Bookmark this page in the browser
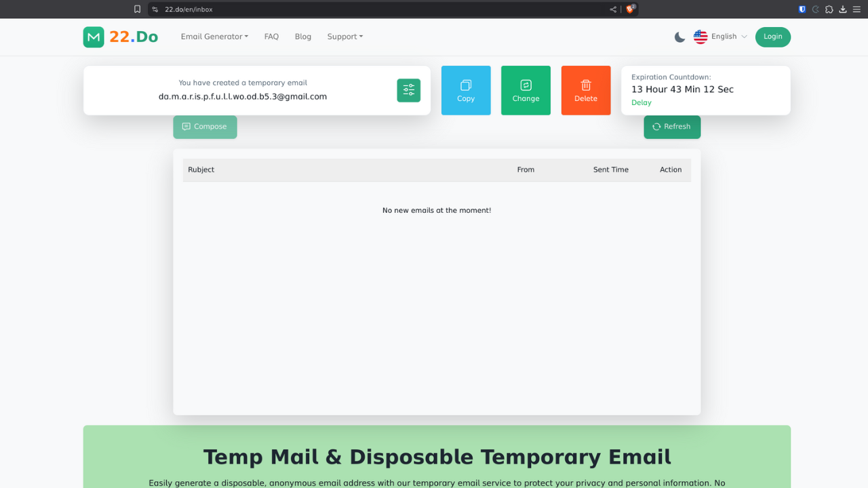 pos(137,9)
